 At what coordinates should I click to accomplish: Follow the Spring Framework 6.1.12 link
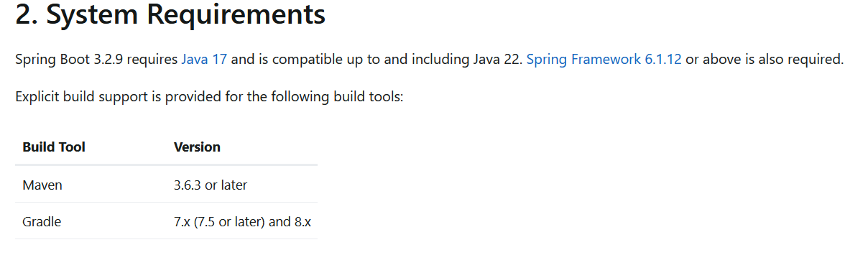click(604, 59)
